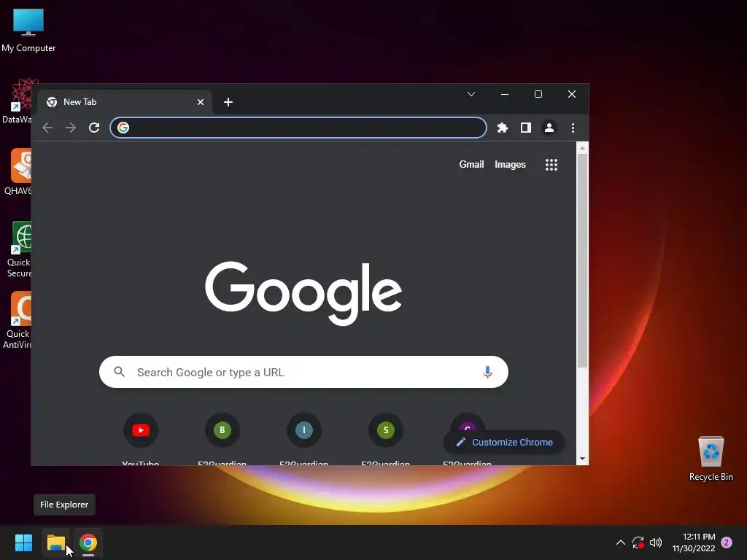
Task: Click the page scrollbar up arrow
Action: point(582,148)
